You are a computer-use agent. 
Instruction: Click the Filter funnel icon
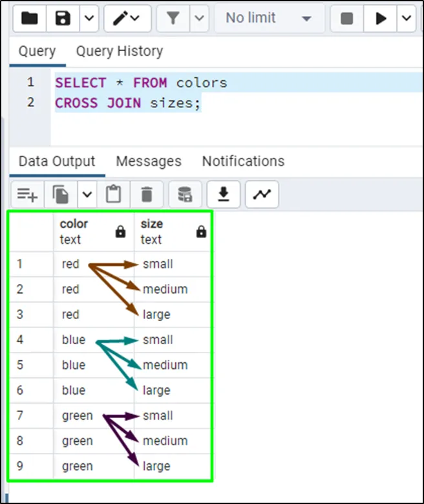coord(173,19)
